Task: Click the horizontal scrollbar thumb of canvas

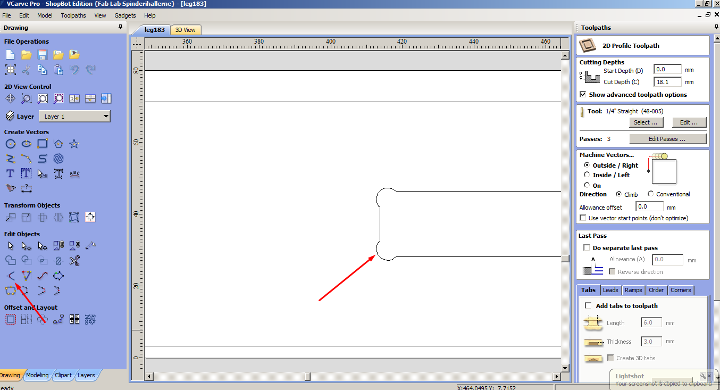Action: click(x=308, y=377)
